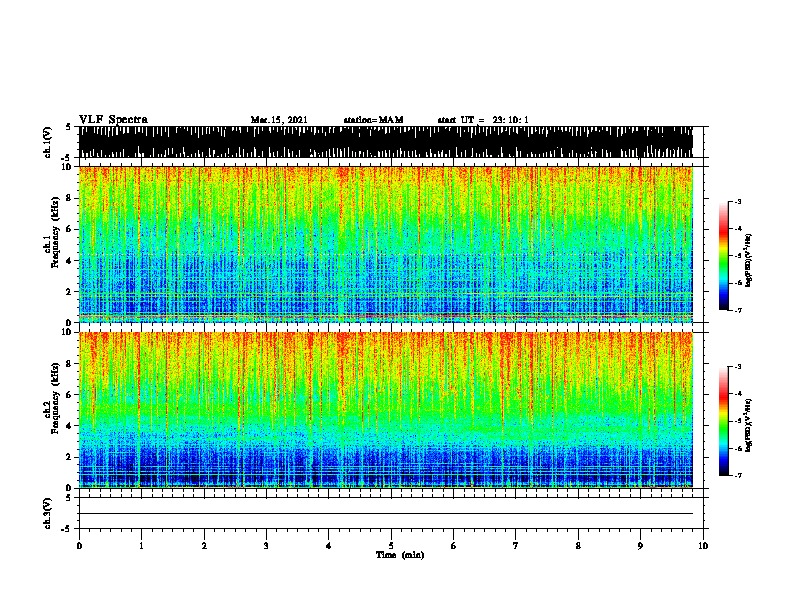Click the "5" tick label of ch.1(V) axis
Viewport: 792px width, 612px height.
(69, 127)
